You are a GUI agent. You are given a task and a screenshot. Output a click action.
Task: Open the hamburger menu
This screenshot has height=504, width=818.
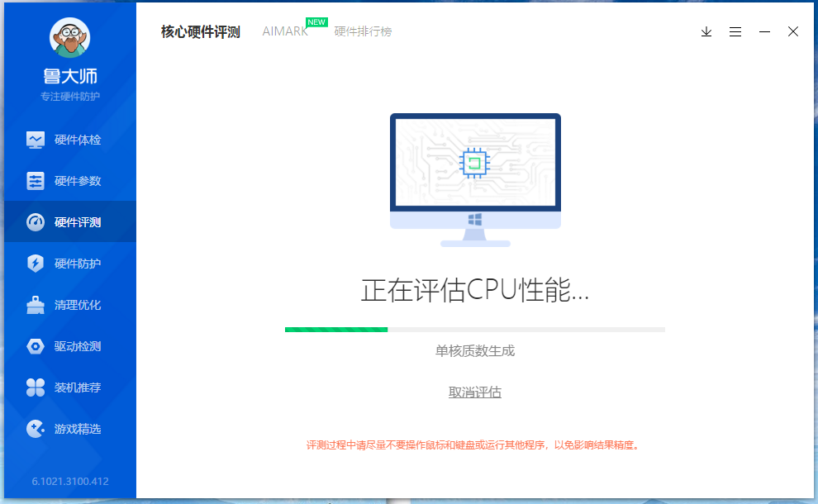(735, 31)
